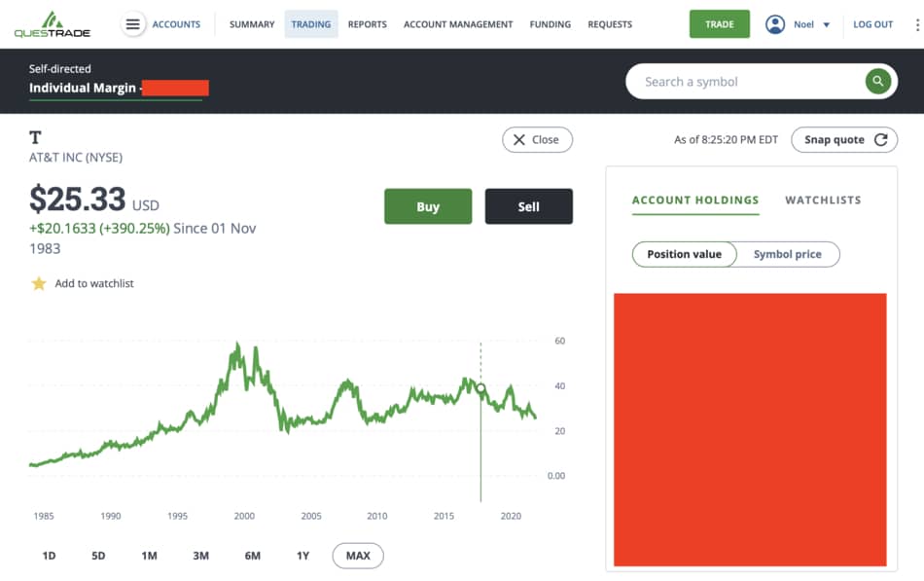Switch to the WATCHLISTS tab

click(823, 200)
